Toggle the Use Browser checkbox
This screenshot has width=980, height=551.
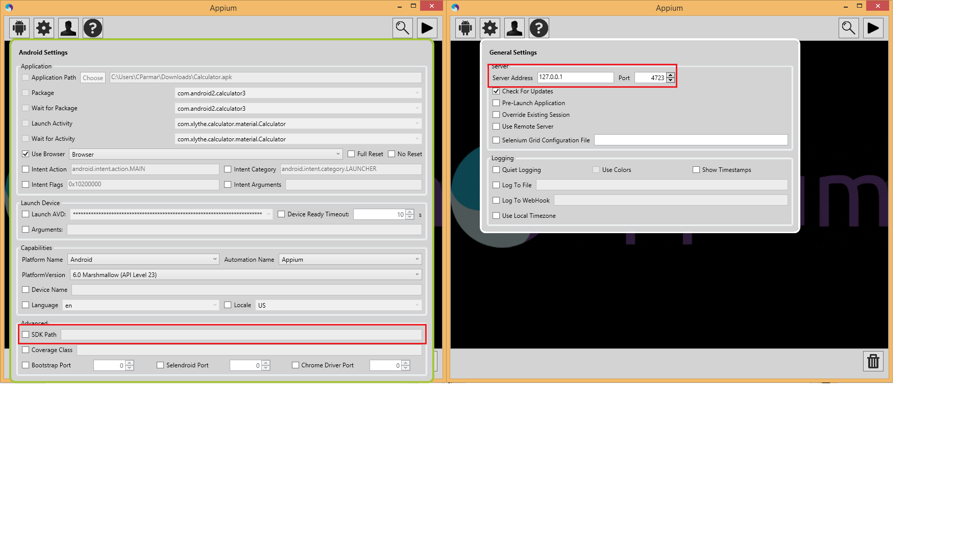click(26, 154)
